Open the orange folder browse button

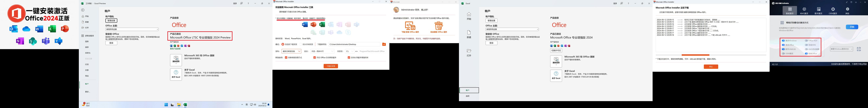pyautogui.click(x=384, y=44)
